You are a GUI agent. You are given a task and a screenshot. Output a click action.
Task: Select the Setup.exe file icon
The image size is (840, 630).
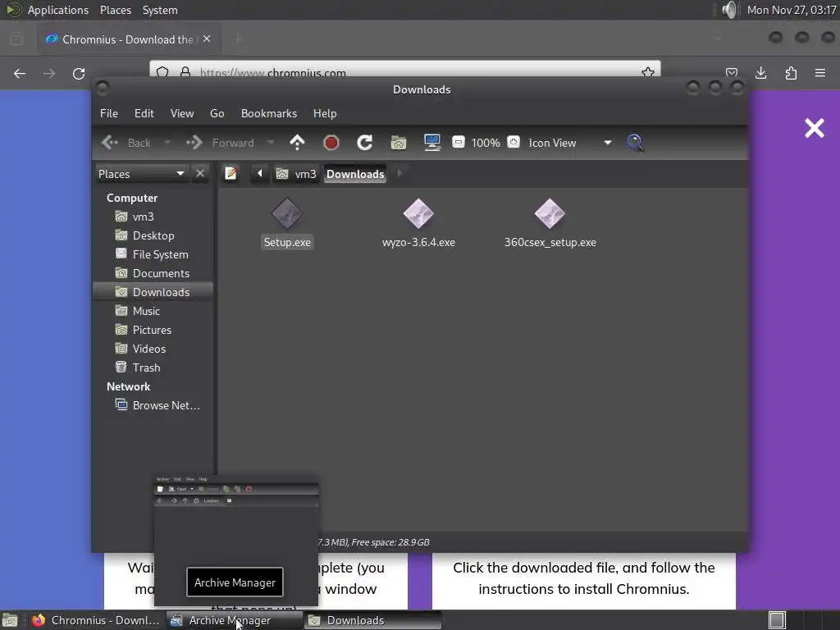(x=287, y=214)
